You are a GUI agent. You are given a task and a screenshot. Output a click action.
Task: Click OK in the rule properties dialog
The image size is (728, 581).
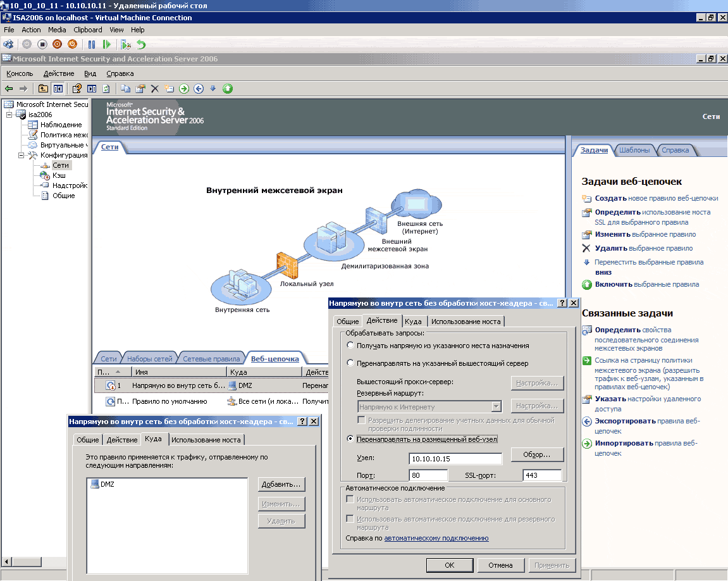point(450,565)
